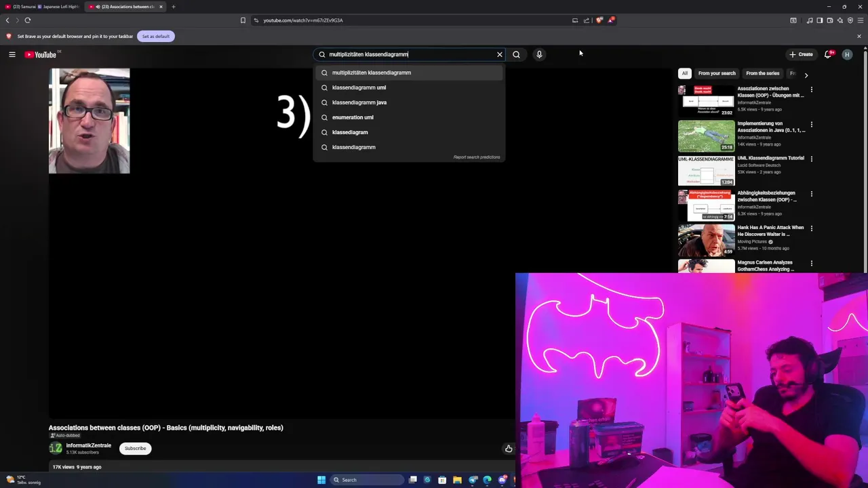Screen dimensions: 868x488
Task: Open a new browser tab
Action: click(174, 7)
